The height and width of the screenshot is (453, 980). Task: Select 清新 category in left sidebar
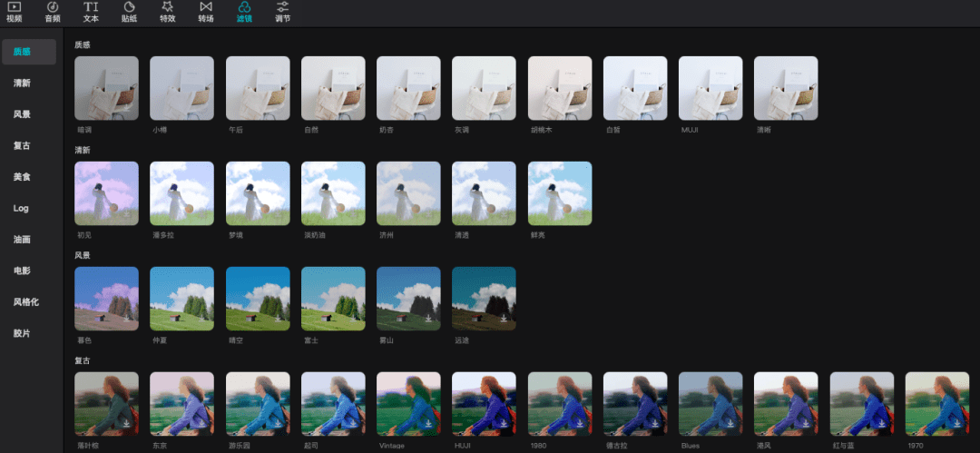click(x=22, y=84)
